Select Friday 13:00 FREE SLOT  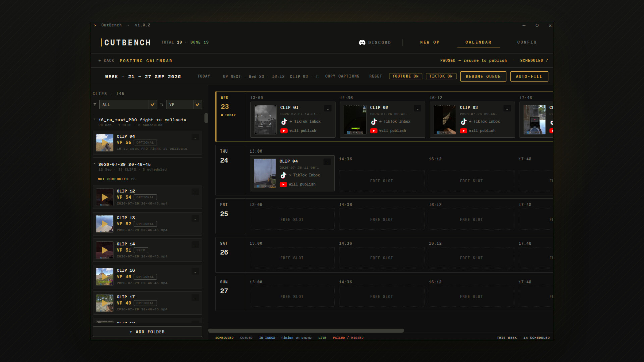point(292,220)
